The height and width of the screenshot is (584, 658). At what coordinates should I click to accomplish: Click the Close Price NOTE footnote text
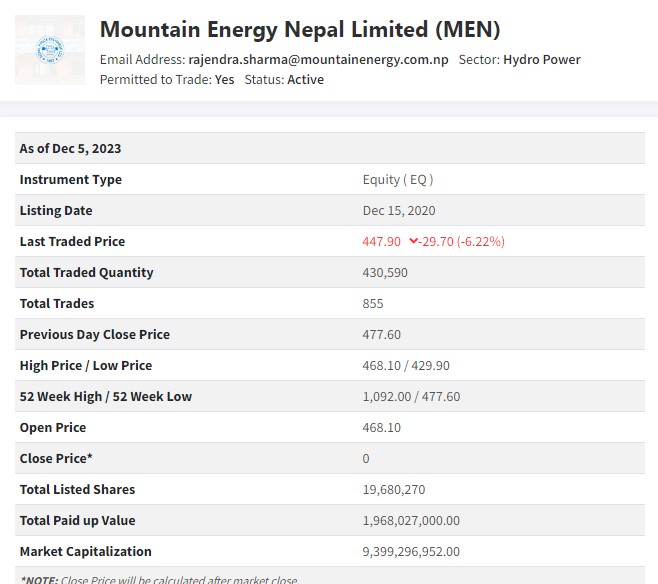point(158,579)
